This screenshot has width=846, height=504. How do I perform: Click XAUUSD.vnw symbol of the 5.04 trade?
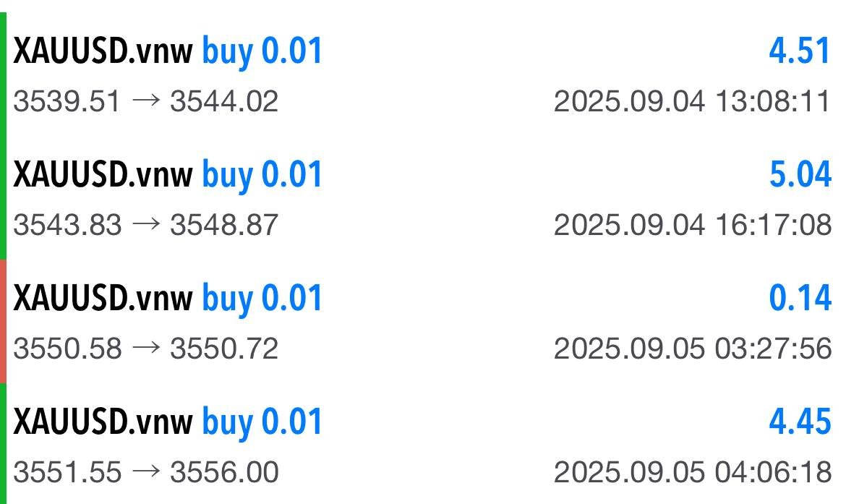tap(103, 176)
